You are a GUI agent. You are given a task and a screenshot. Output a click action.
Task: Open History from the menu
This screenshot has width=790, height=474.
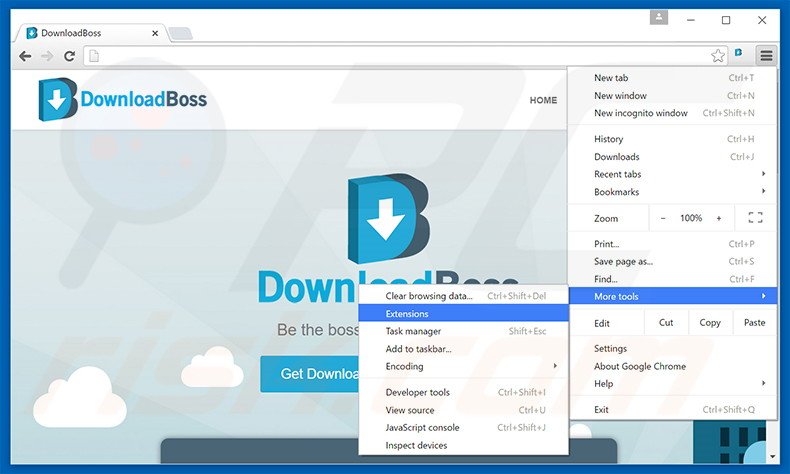(x=673, y=139)
